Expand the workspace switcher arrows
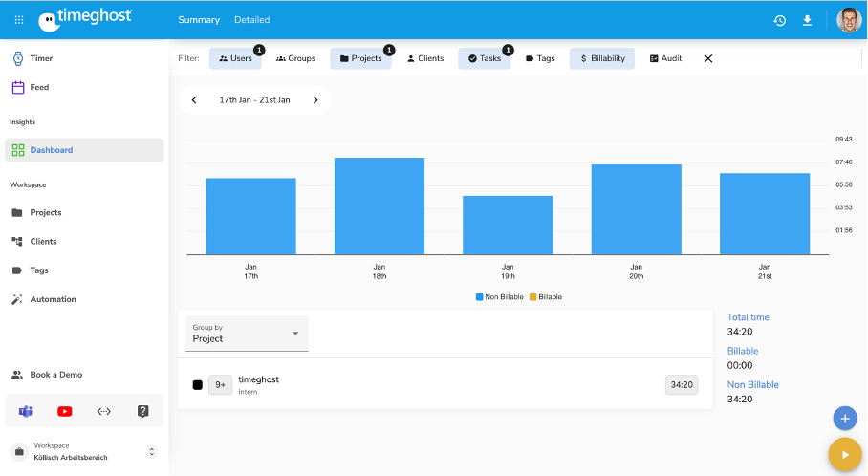 pyautogui.click(x=151, y=451)
